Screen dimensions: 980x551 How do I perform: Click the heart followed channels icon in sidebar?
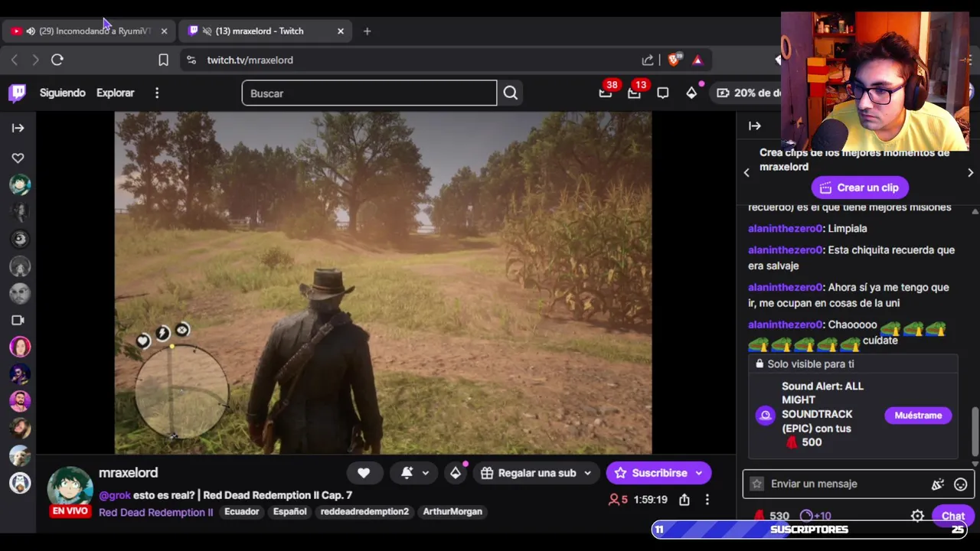18,158
